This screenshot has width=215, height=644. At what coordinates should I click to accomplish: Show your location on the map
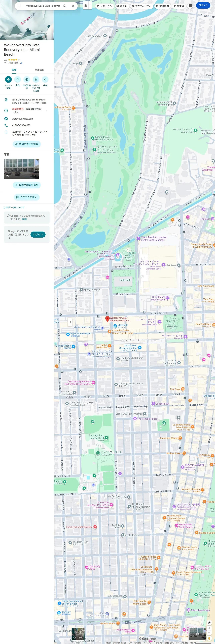point(209,623)
